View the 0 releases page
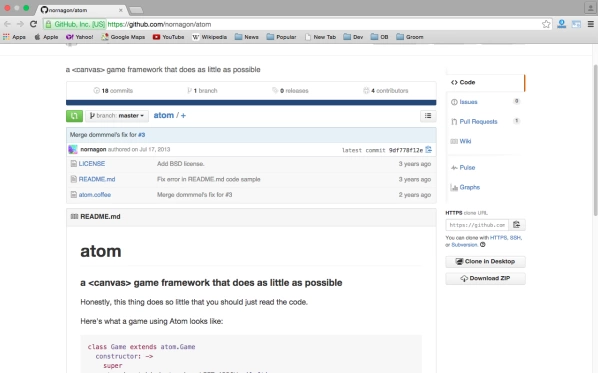The height and width of the screenshot is (373, 598). tap(290, 90)
